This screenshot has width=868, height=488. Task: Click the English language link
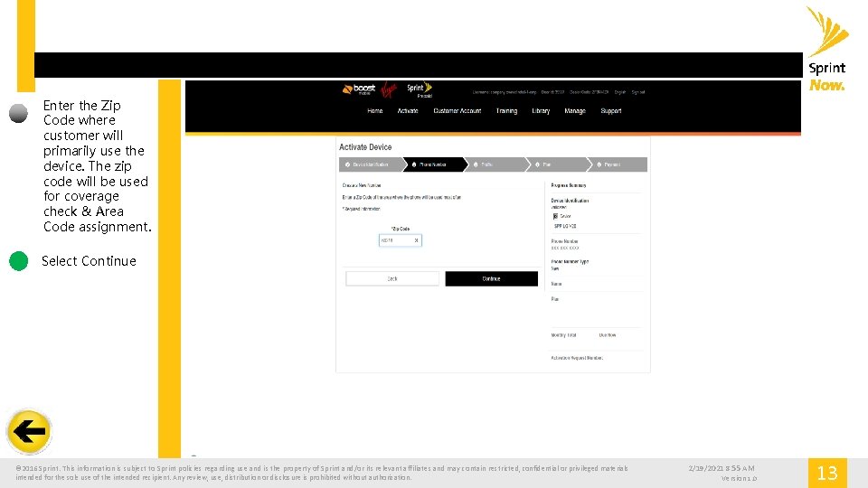pos(620,92)
